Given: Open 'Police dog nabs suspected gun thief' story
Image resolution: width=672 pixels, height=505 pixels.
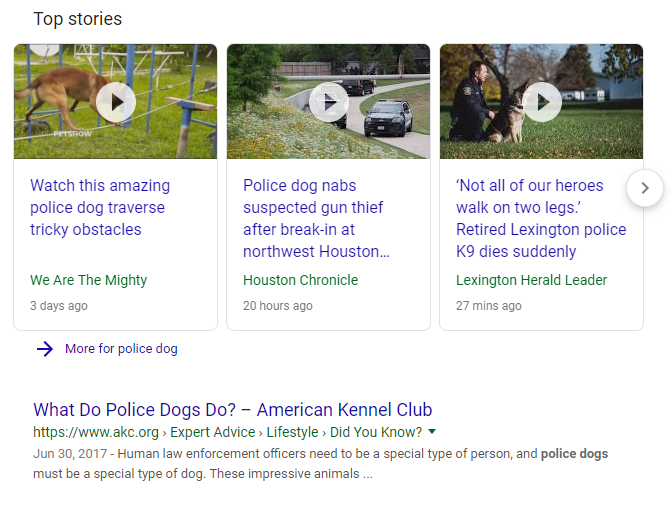Looking at the screenshot, I should 316,219.
